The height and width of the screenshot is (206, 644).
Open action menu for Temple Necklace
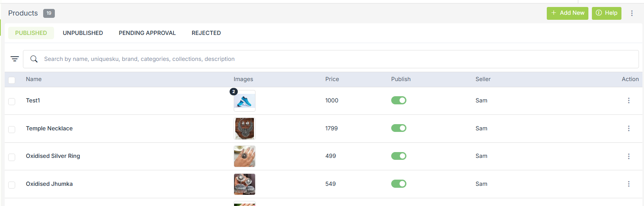pyautogui.click(x=628, y=128)
